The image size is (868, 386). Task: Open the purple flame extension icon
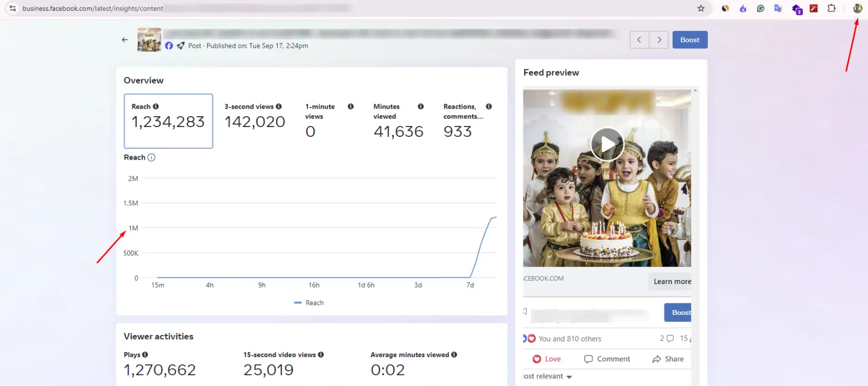tap(743, 8)
